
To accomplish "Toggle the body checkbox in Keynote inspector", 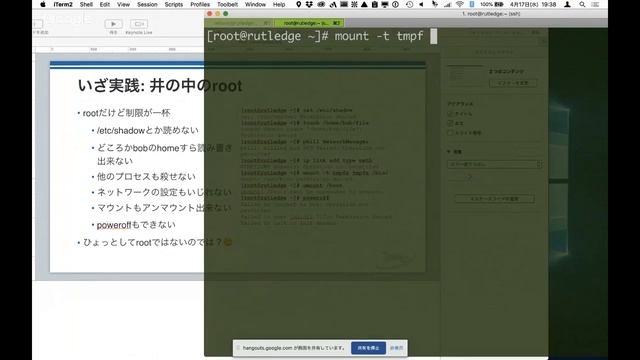I will (450, 123).
